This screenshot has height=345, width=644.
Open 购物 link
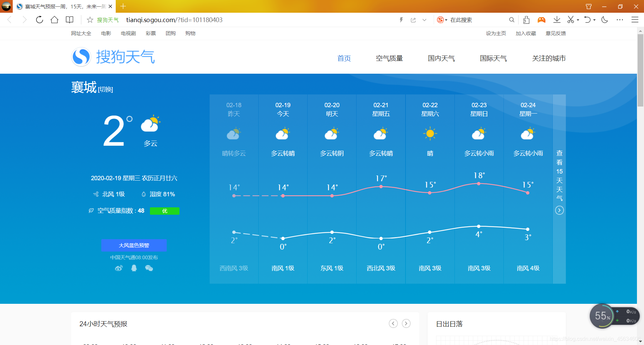[190, 33]
